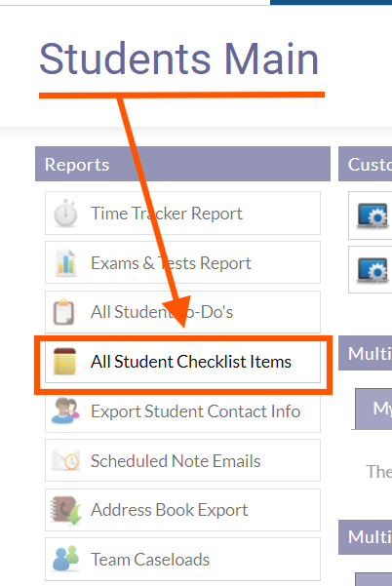Open the Exams & Tests Report

click(x=182, y=262)
